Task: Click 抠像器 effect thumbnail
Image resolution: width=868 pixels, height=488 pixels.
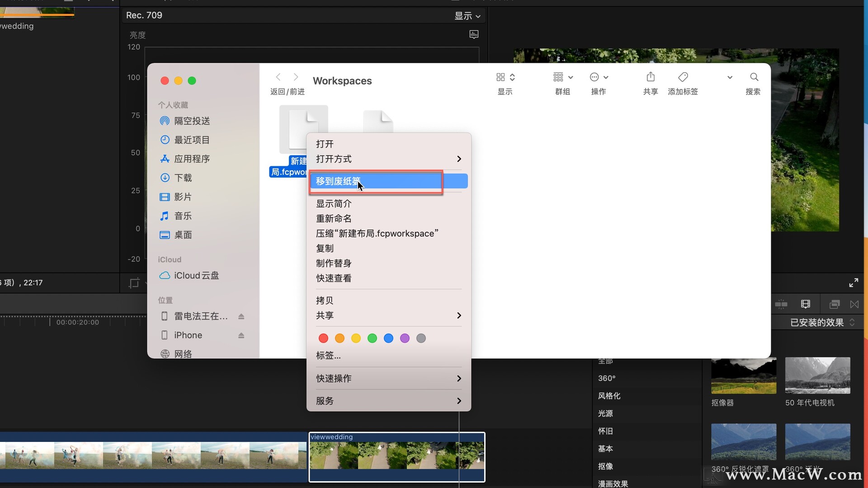Action: [x=744, y=375]
